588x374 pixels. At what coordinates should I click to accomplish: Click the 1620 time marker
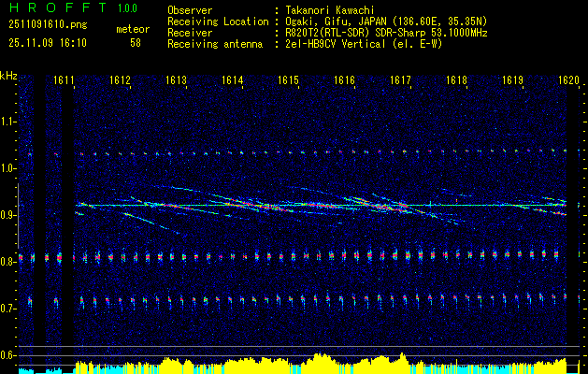(569, 81)
